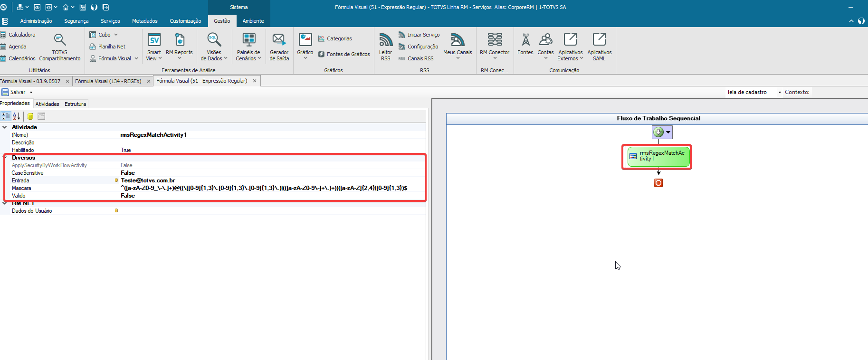Open the dropdown beside the workflow start node

coord(668,133)
